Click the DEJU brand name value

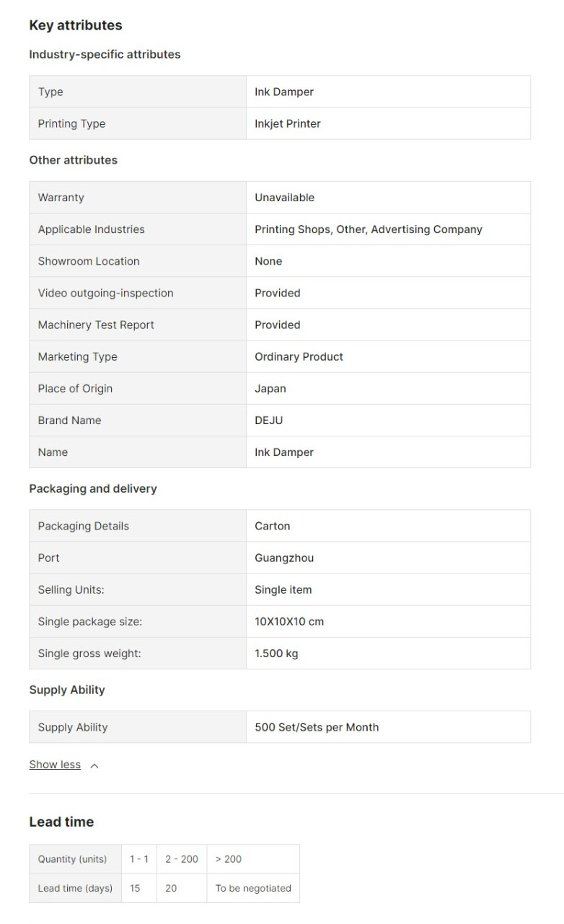(269, 420)
